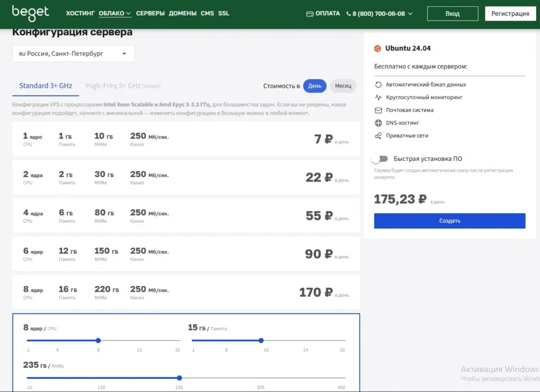Screen dimensions: 540x392
Task: Open the beget logo homepage
Action: (30, 13)
